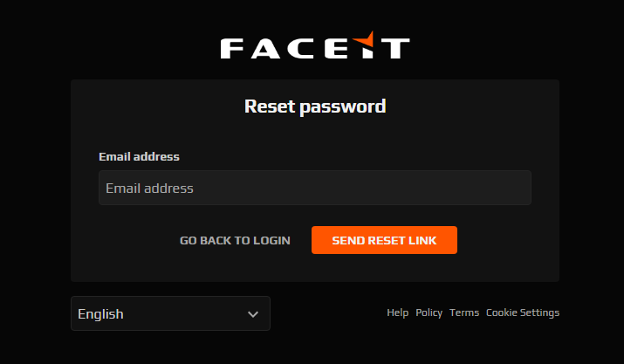Screen dimensions: 624x364
Task: Open the Policy link in the footer
Action: (429, 312)
